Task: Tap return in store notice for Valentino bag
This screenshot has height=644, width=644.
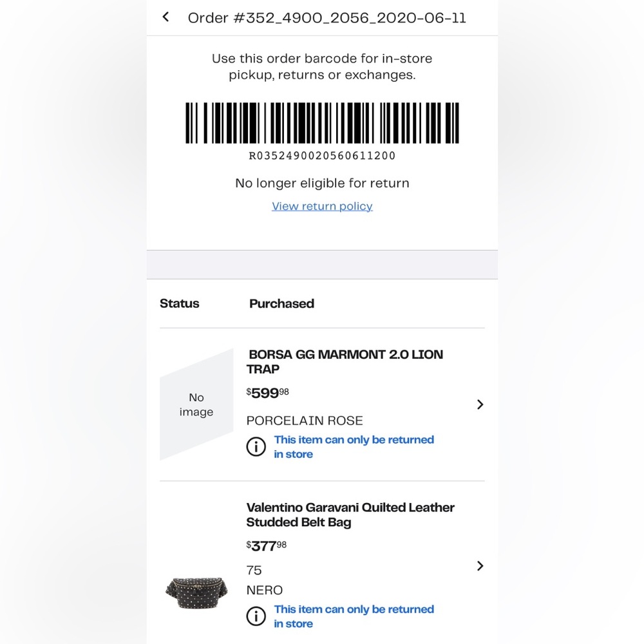Action: click(x=354, y=616)
